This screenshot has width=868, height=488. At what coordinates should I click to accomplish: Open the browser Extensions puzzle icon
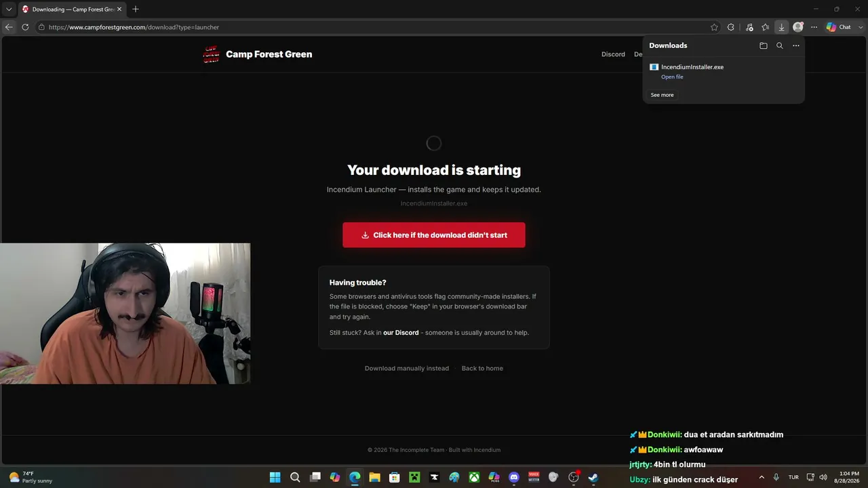click(731, 27)
